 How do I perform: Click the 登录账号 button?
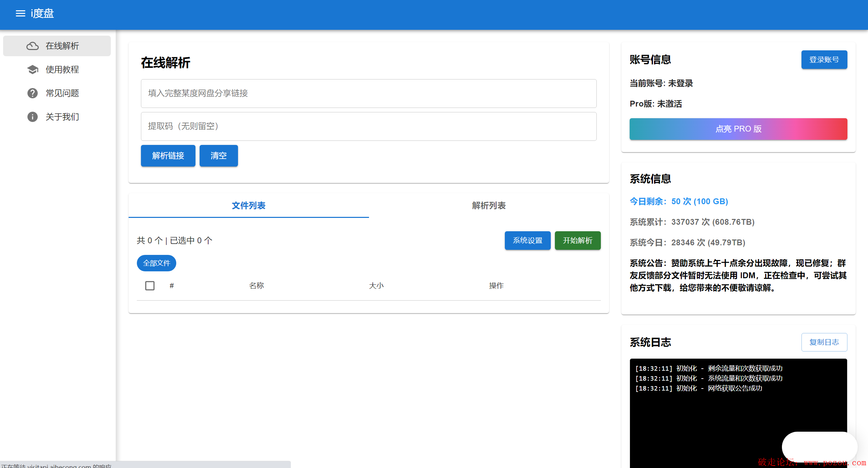[824, 60]
